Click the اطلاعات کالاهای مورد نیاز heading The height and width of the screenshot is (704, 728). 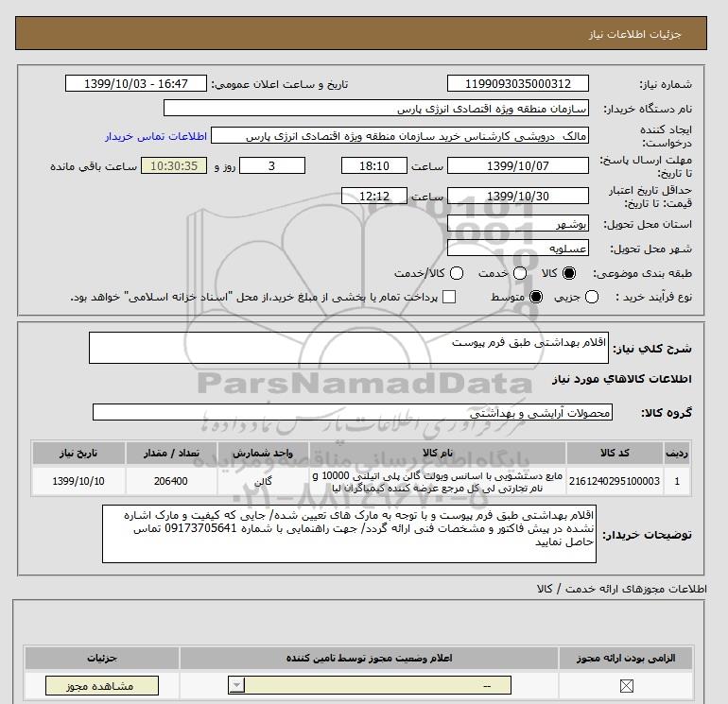[622, 379]
